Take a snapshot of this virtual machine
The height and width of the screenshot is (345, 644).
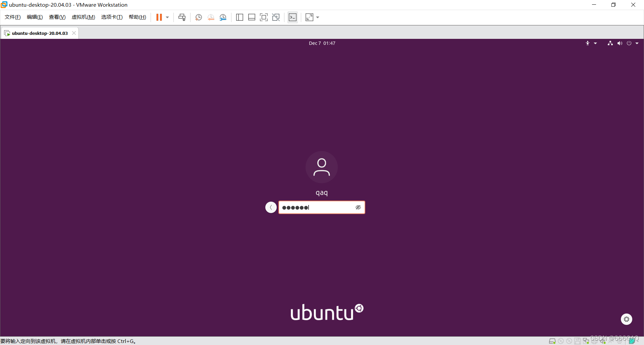199,17
